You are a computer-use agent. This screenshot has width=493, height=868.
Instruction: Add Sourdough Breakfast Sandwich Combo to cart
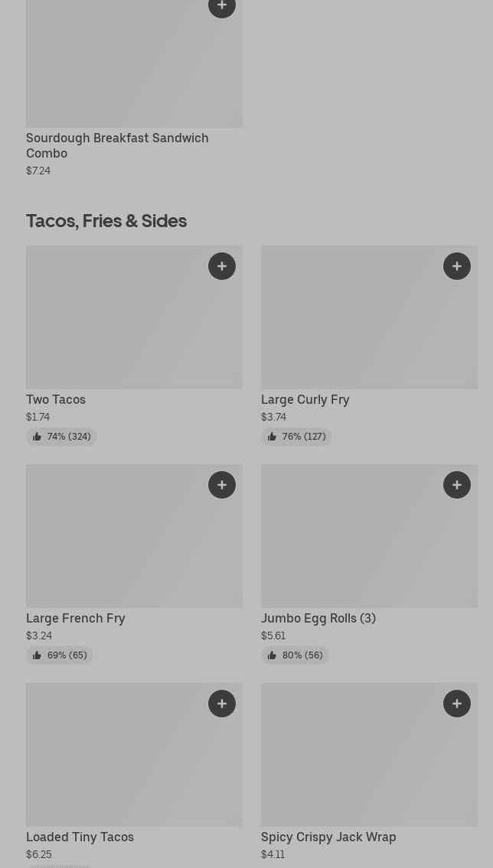(x=222, y=7)
